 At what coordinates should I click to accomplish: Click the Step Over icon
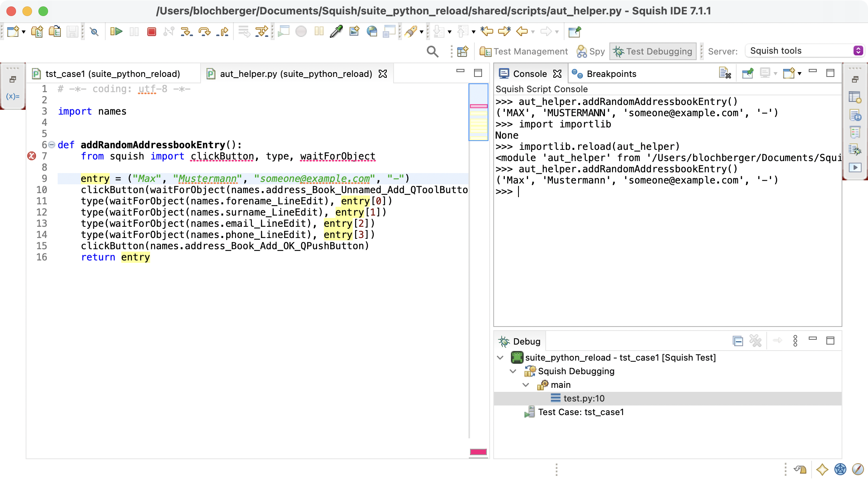pyautogui.click(x=204, y=31)
